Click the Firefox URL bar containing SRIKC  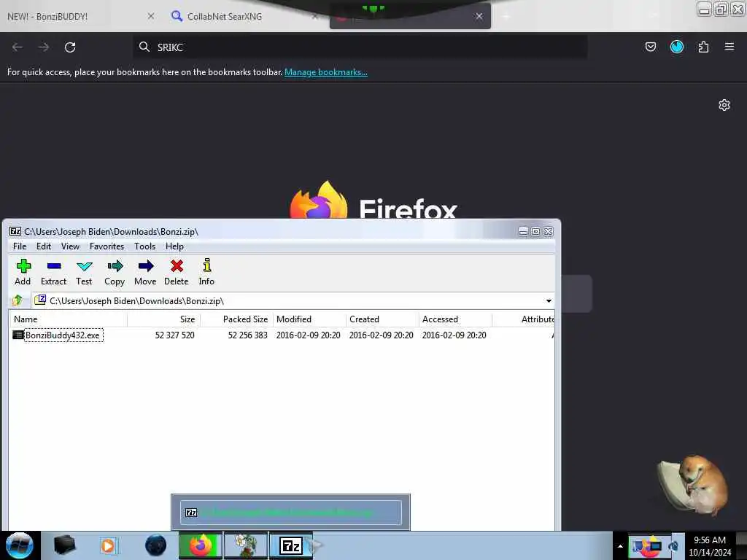tap(360, 47)
